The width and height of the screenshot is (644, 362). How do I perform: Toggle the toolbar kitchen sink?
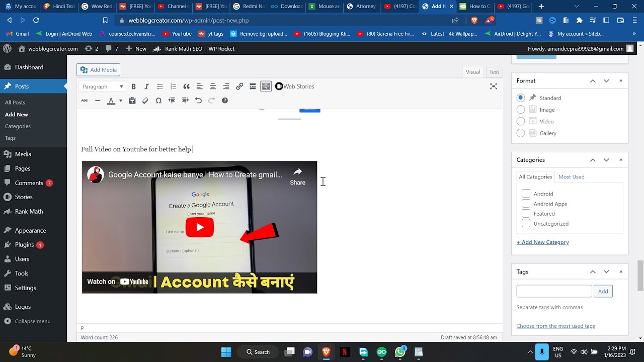click(x=266, y=86)
